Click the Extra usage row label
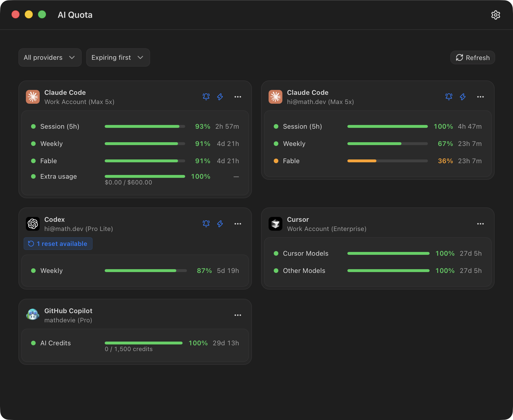 59,176
